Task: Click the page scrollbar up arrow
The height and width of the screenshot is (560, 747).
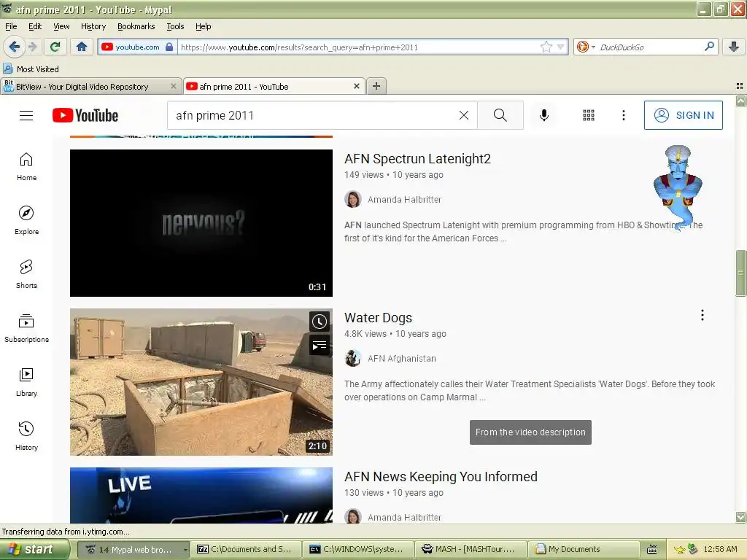Action: click(740, 101)
